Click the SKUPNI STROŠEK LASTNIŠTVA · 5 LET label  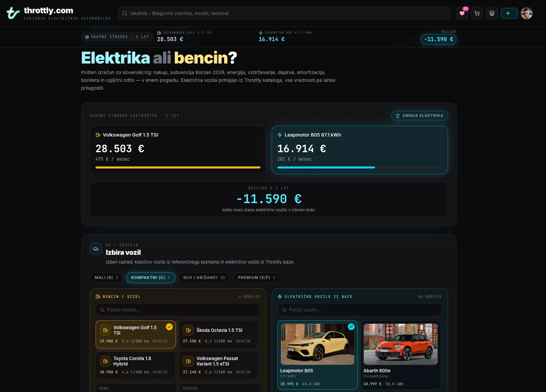(134, 116)
